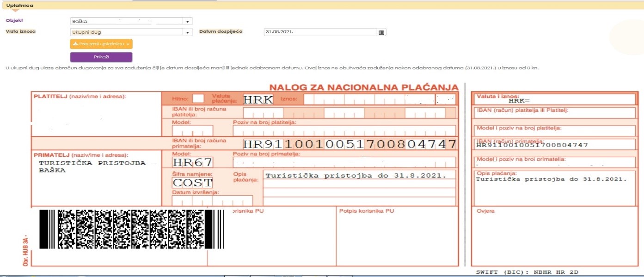644x277 pixels.
Task: Click the Datum izvršenja field
Action: pos(212,200)
